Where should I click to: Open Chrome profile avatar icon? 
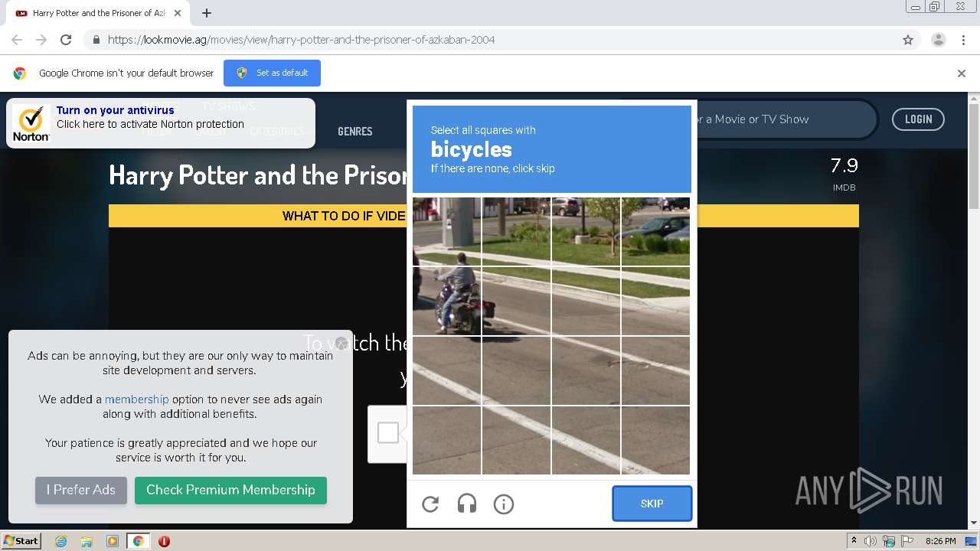pos(938,40)
